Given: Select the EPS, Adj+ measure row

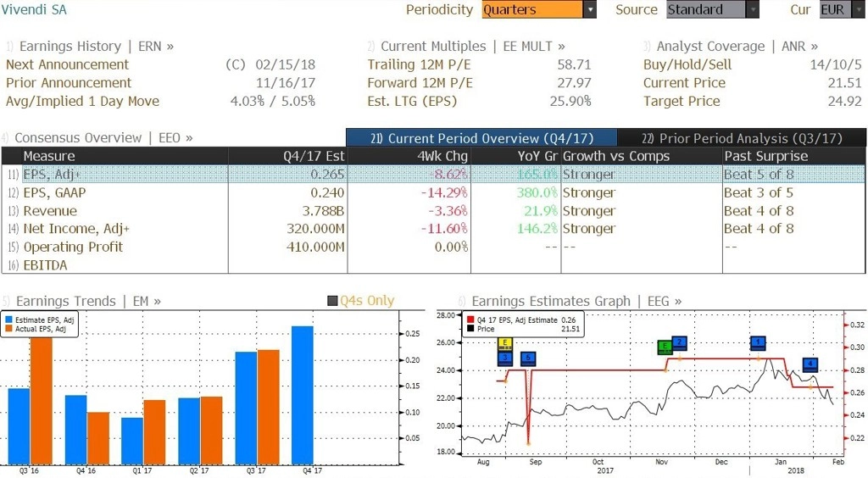Looking at the screenshot, I should (x=433, y=175).
